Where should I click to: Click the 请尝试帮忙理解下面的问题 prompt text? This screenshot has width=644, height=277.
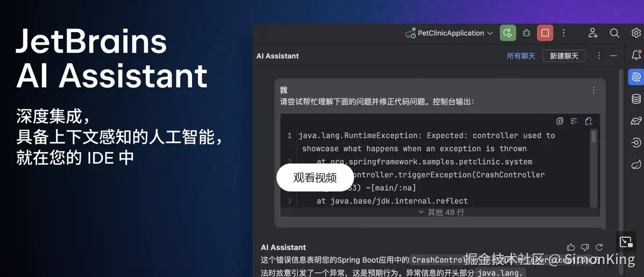(x=377, y=101)
